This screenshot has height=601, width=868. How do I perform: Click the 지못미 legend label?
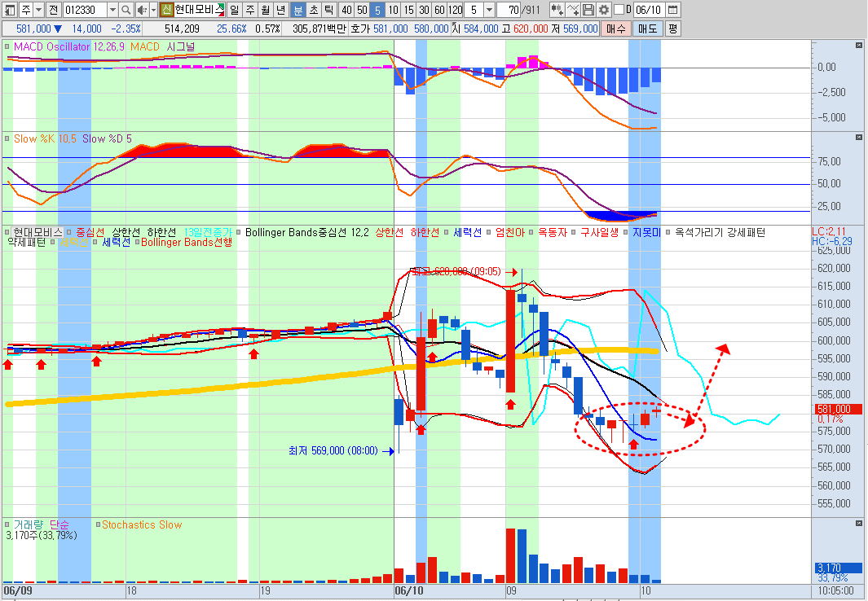(646, 232)
